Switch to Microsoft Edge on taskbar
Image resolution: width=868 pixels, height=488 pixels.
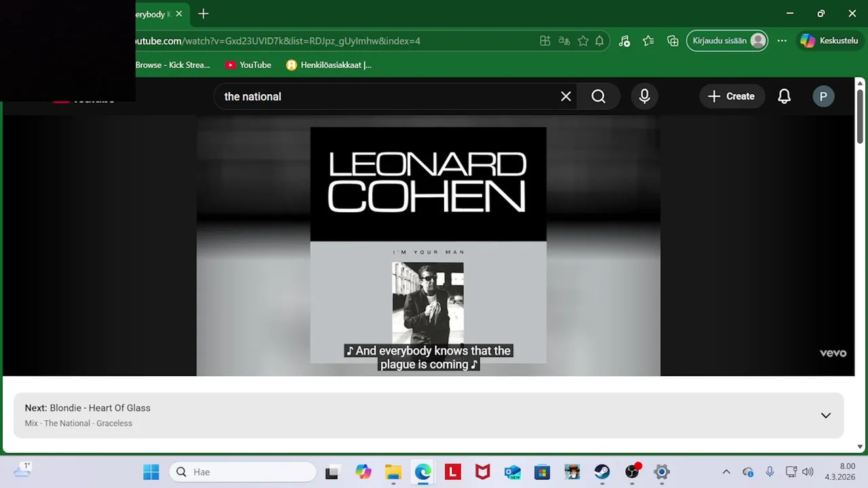pos(423,472)
